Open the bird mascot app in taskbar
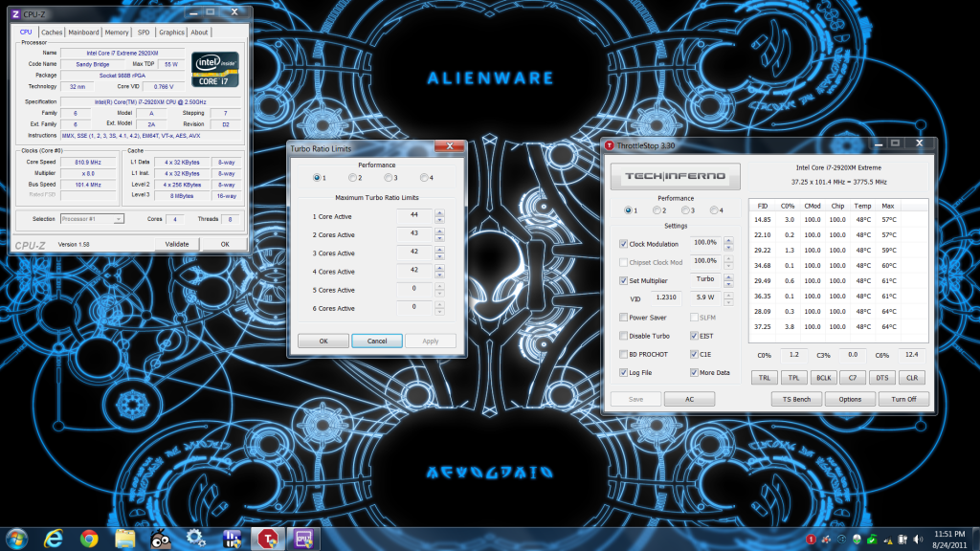980x551 pixels. pyautogui.click(x=161, y=539)
